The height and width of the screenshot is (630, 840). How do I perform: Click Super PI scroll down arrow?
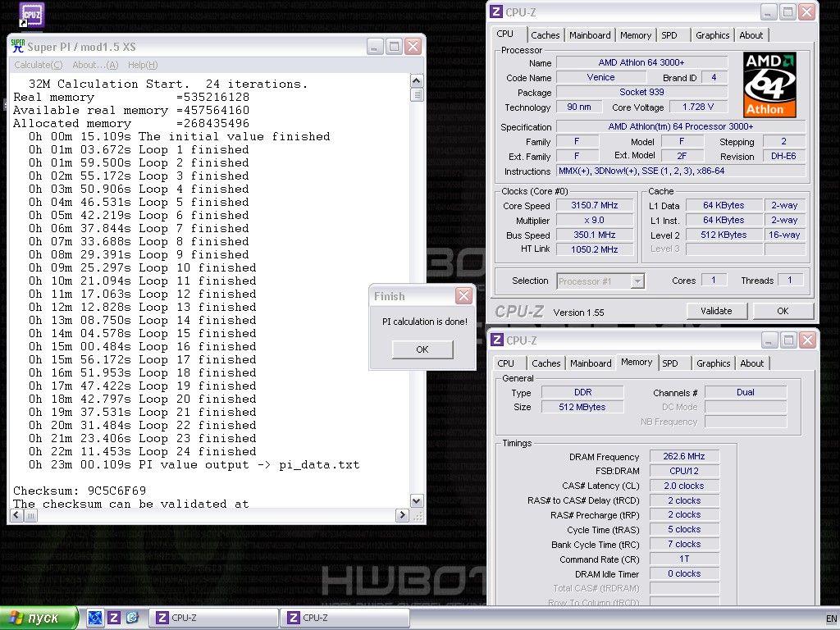416,501
